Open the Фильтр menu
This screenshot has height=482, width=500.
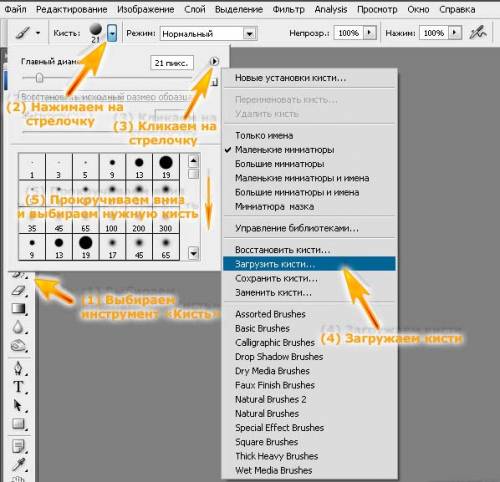tap(289, 9)
